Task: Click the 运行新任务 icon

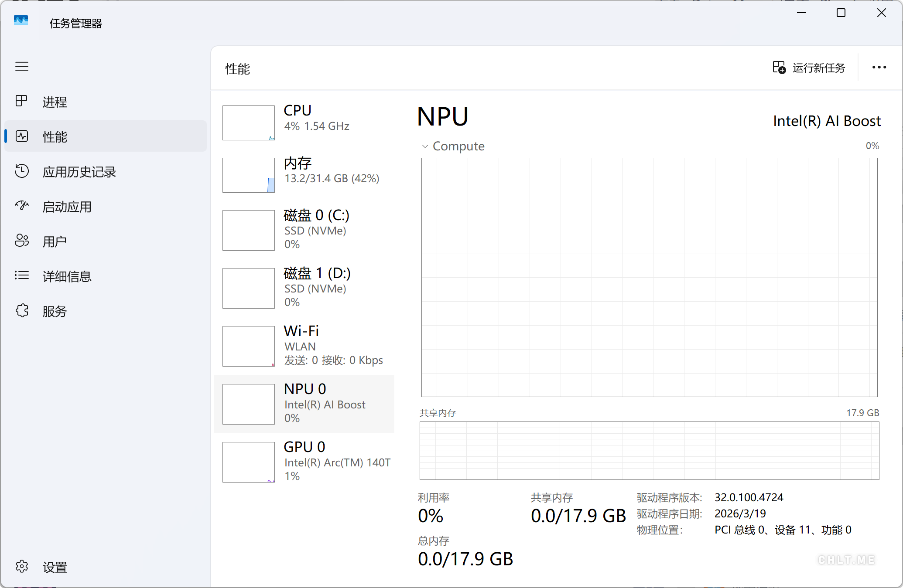Action: (779, 68)
